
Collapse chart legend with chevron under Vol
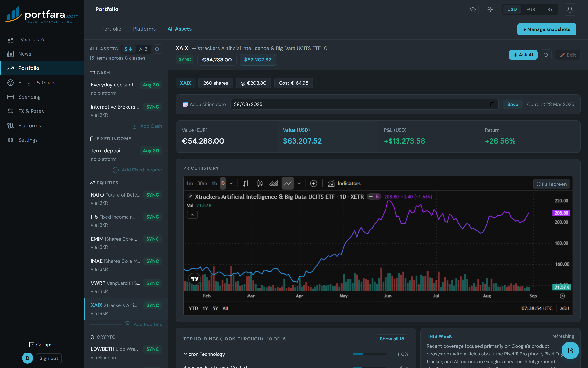click(192, 215)
